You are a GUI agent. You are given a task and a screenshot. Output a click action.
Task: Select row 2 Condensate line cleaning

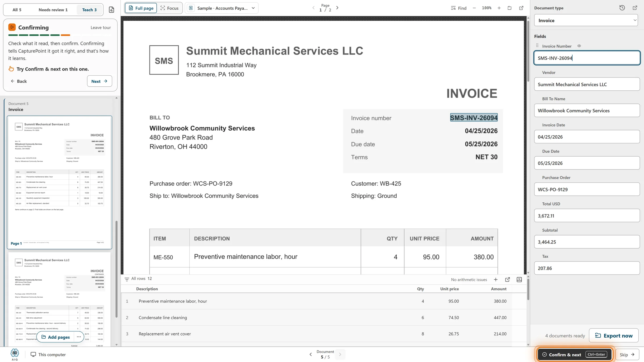317,317
